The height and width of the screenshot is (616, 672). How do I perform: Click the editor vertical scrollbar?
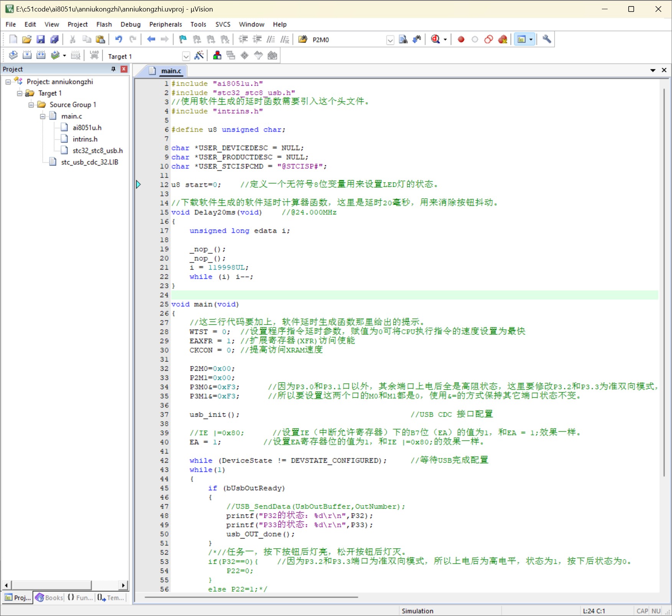coord(664,283)
